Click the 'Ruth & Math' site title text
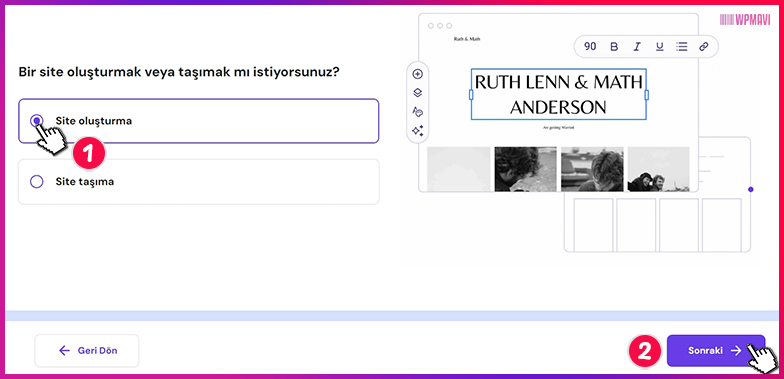784x379 pixels. (466, 38)
